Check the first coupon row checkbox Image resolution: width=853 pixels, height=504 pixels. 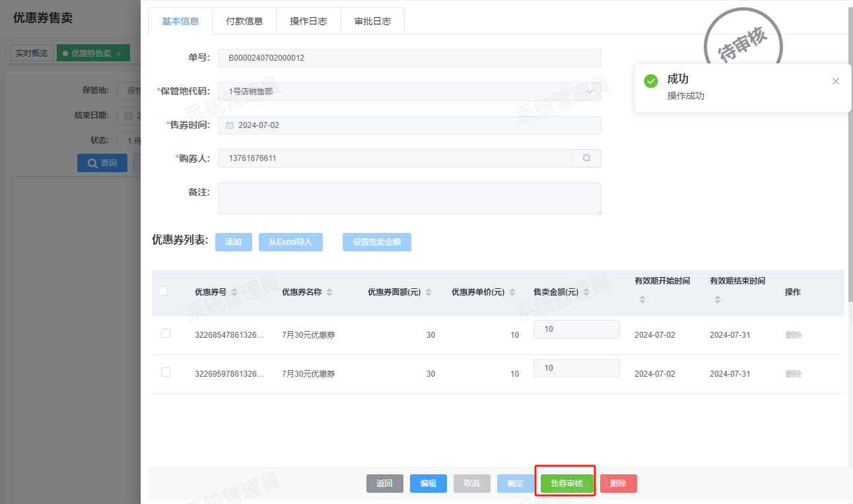pyautogui.click(x=166, y=334)
